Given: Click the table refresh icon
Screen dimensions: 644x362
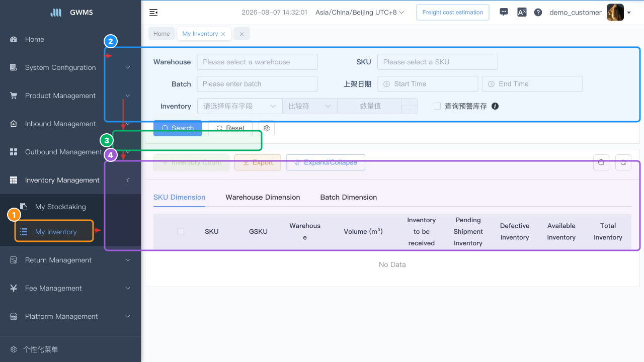Looking at the screenshot, I should click(x=623, y=162).
